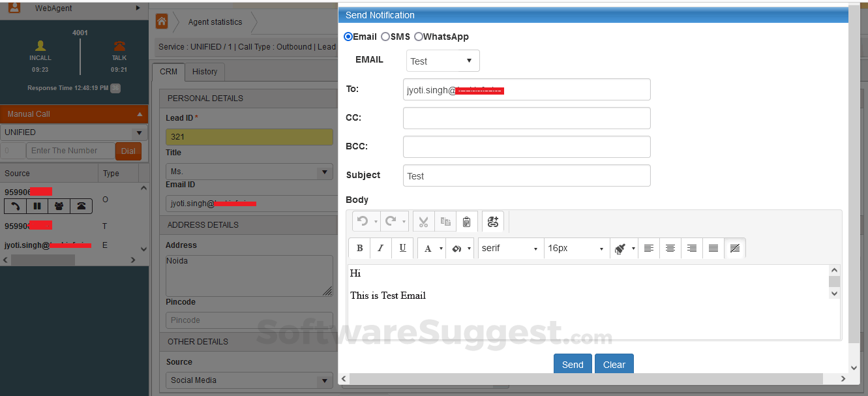
Task: Click the Undo arrow icon
Action: pyautogui.click(x=363, y=222)
